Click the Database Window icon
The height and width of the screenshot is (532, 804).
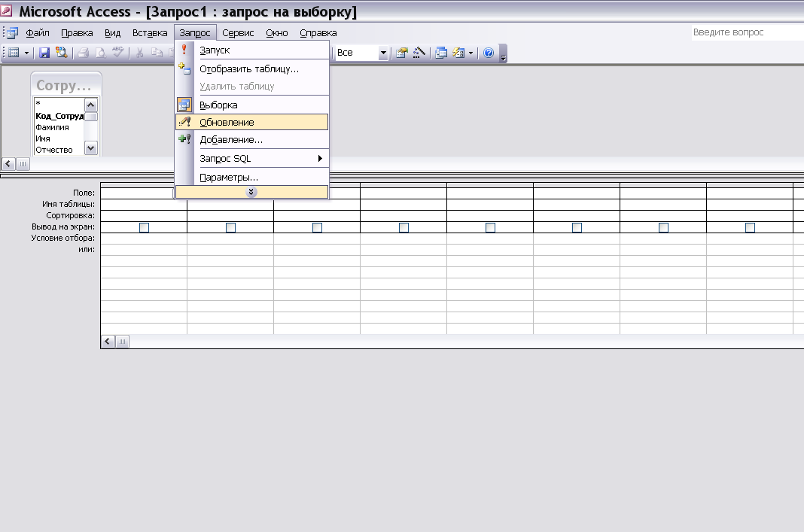pyautogui.click(x=441, y=53)
